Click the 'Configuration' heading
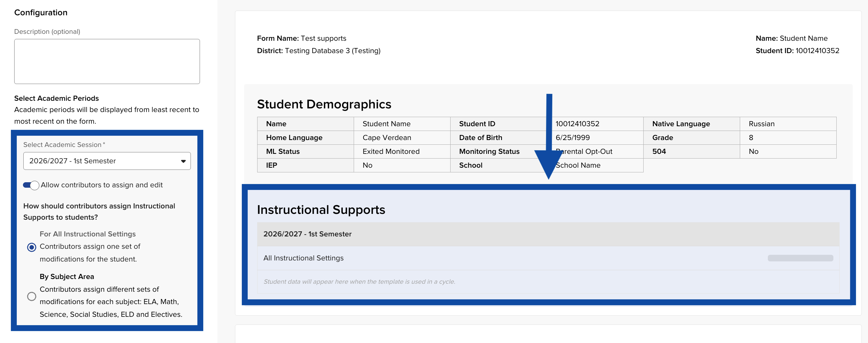Viewport: 868px width, 343px height. point(41,12)
